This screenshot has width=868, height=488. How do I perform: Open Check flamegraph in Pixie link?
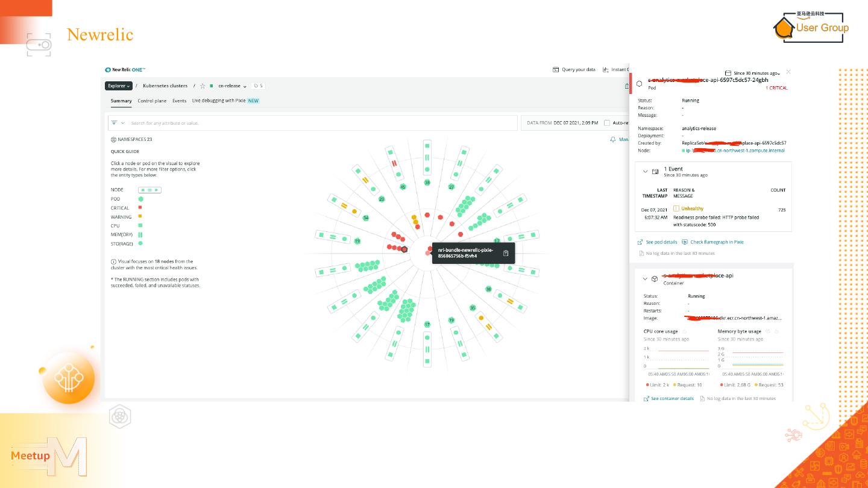(717, 242)
